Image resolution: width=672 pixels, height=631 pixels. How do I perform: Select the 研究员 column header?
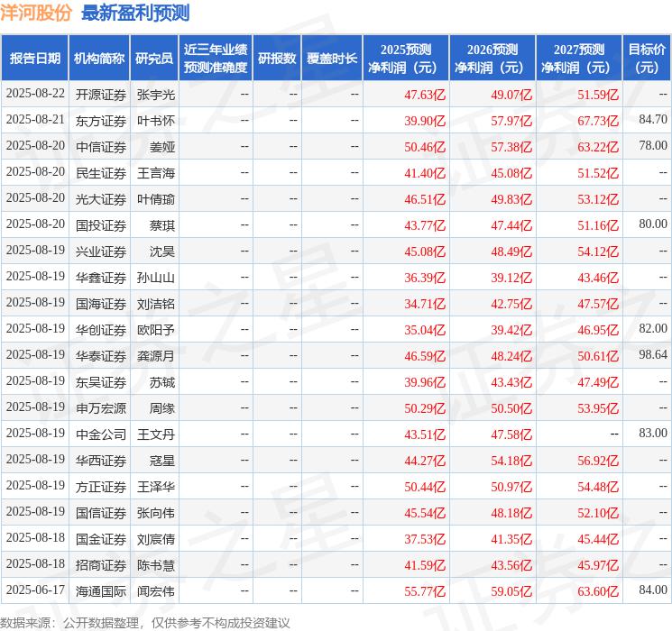(x=154, y=59)
